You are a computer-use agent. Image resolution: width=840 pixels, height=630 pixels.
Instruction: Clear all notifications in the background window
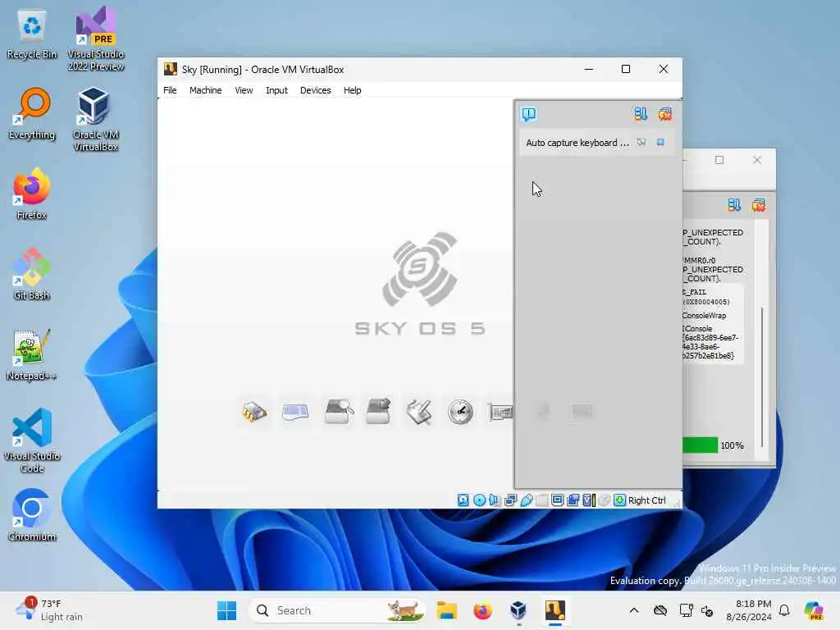click(x=758, y=204)
